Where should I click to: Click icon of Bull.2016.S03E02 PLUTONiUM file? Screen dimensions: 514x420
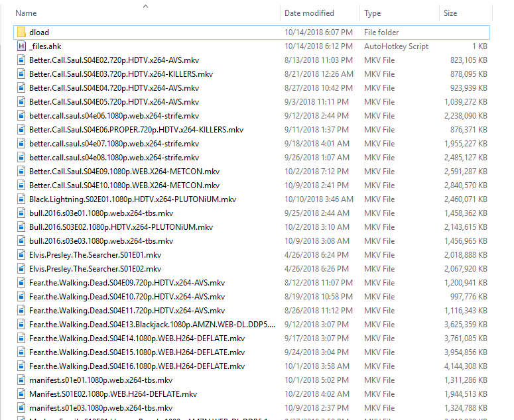point(21,227)
